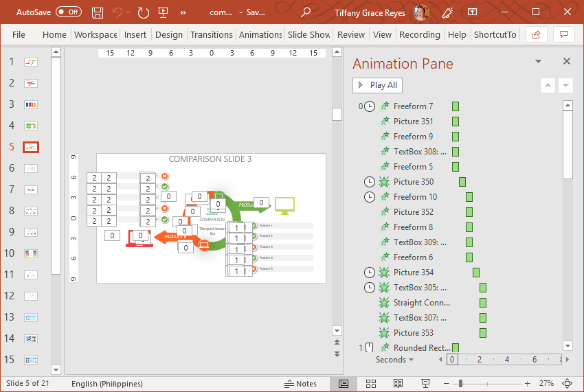Switch to Slide Sorter view

coord(371,383)
